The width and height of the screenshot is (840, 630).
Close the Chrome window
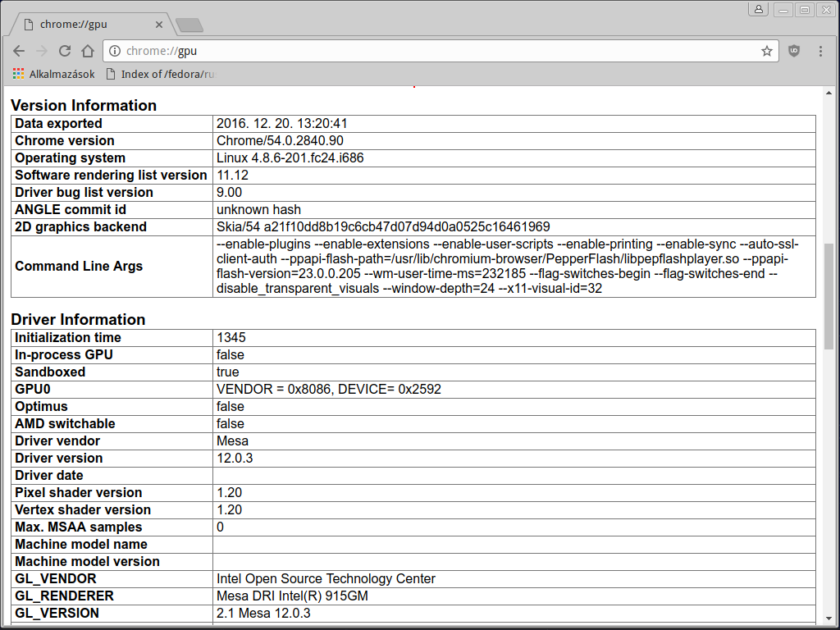point(826,10)
